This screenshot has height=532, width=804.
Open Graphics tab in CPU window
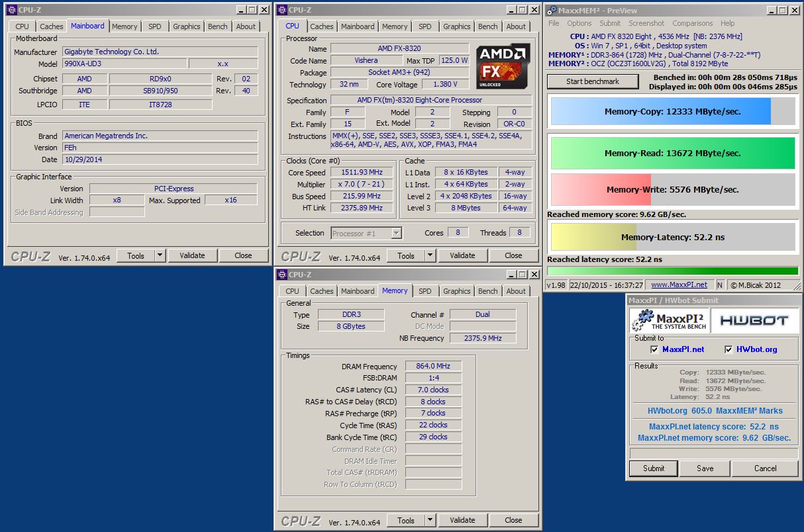(x=456, y=26)
